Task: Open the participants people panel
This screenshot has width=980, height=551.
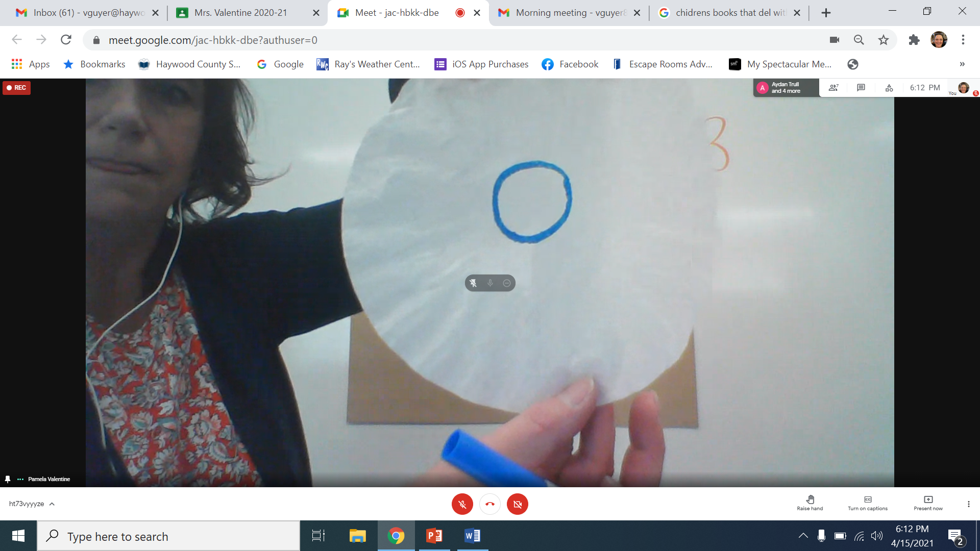Action: 834,88
